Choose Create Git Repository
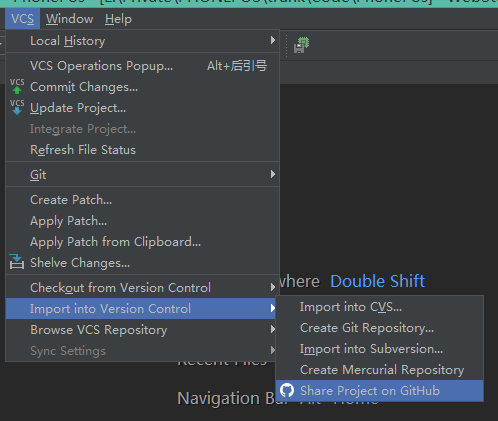This screenshot has height=421, width=498. 380,328
